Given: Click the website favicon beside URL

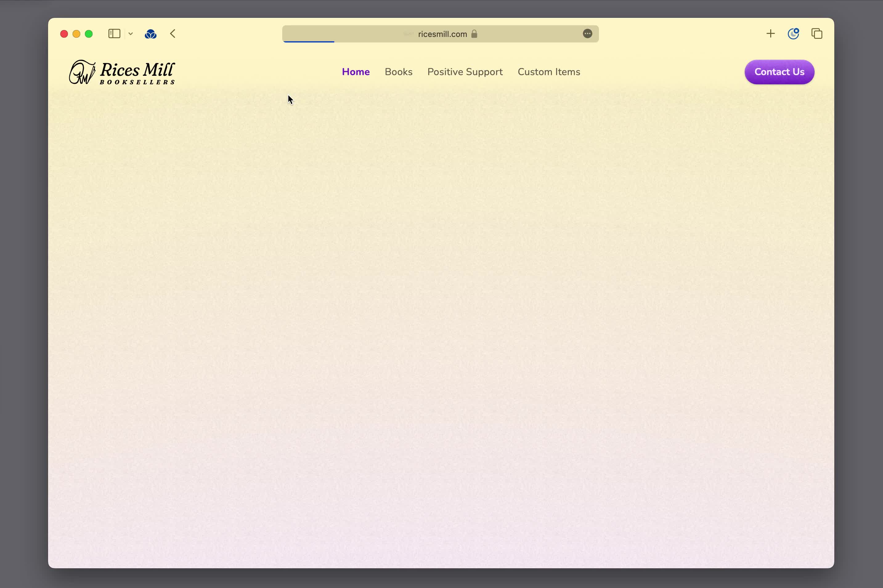Looking at the screenshot, I should coord(408,34).
